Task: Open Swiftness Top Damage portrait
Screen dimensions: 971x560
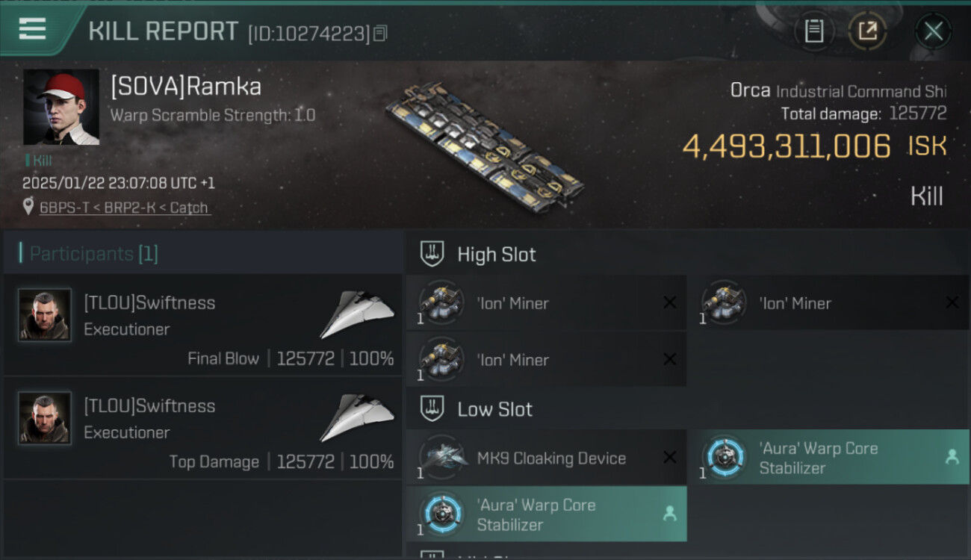Action: pos(45,418)
